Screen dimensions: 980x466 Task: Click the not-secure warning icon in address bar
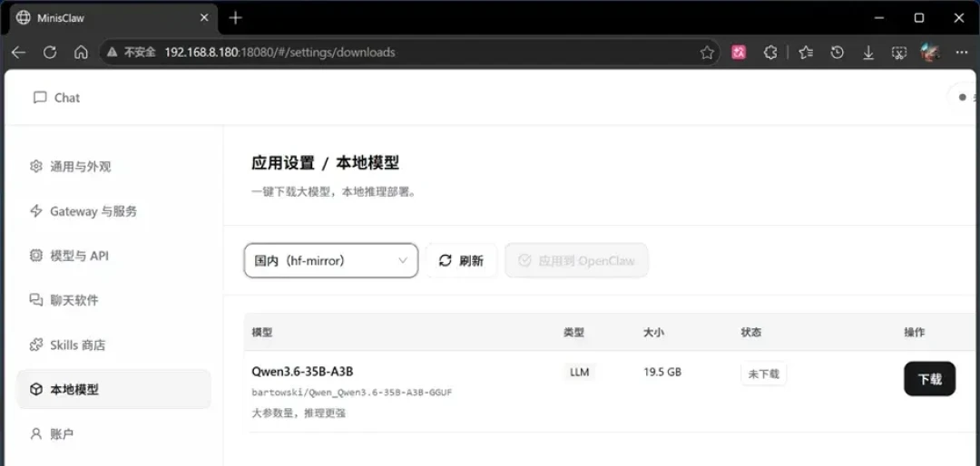tap(112, 53)
